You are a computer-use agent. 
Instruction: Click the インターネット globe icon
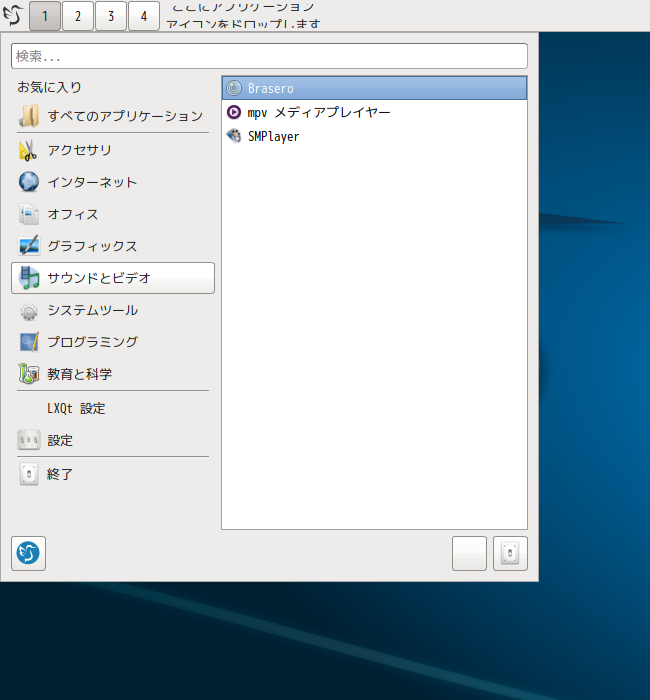[29, 182]
